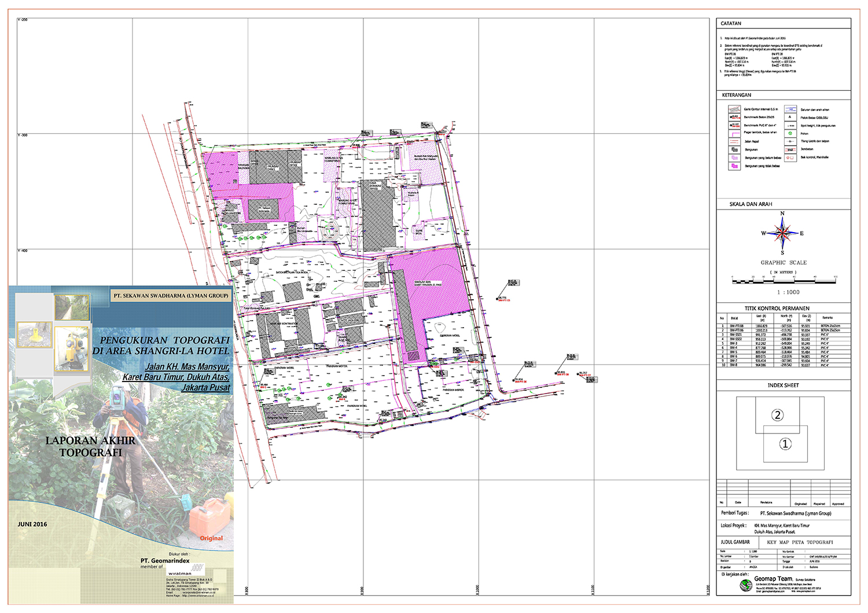Click the total station photo thumbnail
The height and width of the screenshot is (613, 868).
click(72, 350)
